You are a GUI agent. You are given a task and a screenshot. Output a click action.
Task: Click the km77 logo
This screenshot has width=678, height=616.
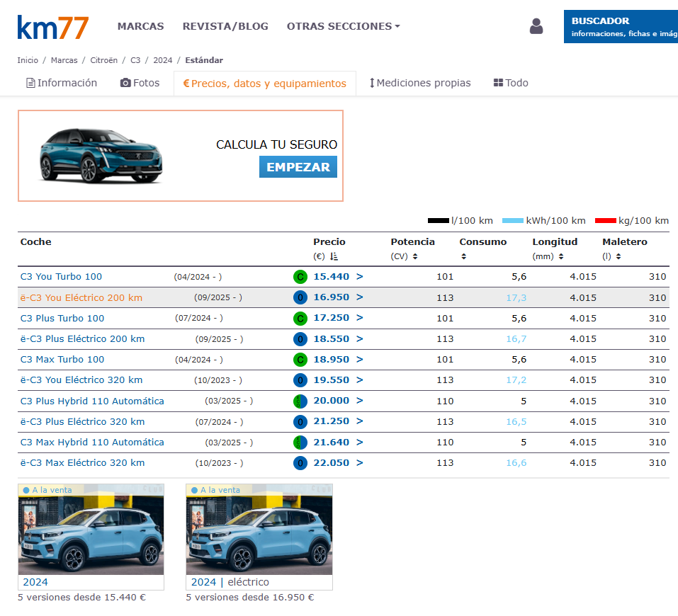click(x=53, y=27)
